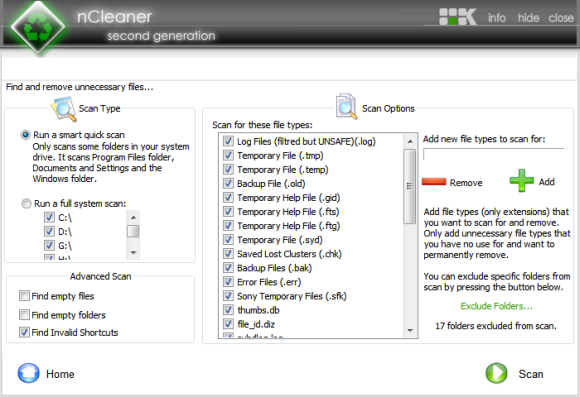Click the drive list scroll-down arrow
580x397 pixels.
point(133,253)
